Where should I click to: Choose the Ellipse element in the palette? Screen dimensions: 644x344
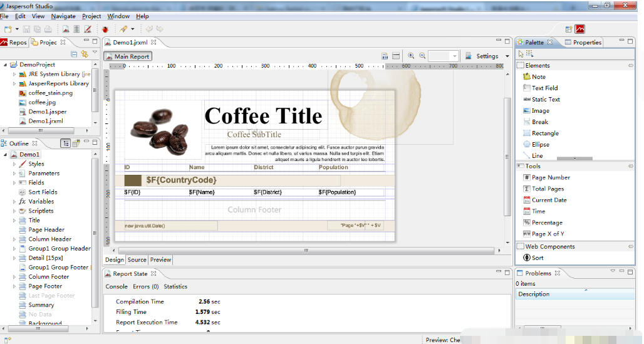[539, 145]
